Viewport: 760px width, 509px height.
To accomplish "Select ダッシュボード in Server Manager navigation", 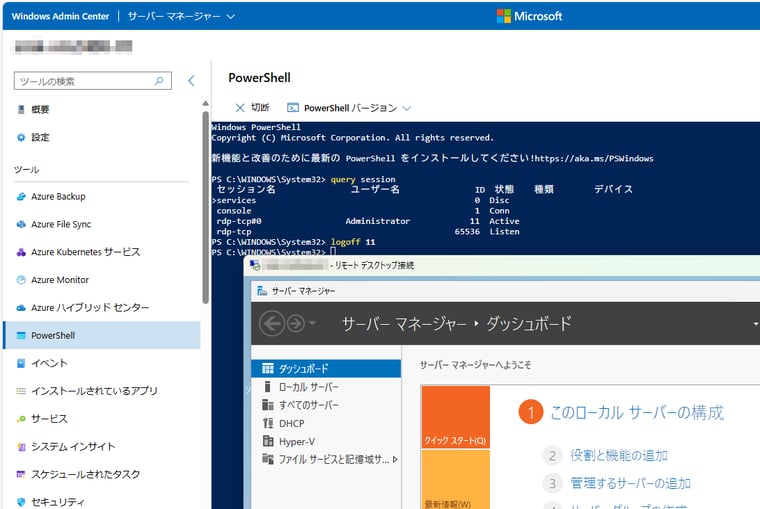I will [326, 368].
